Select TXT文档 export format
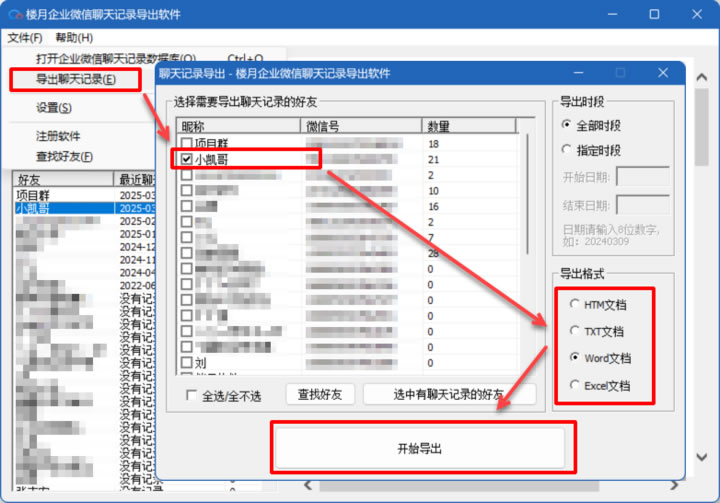The image size is (720, 503). tap(574, 330)
